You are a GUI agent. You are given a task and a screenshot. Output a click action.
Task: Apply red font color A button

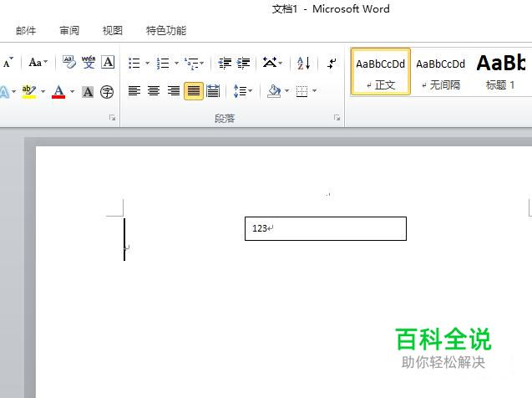[58, 91]
